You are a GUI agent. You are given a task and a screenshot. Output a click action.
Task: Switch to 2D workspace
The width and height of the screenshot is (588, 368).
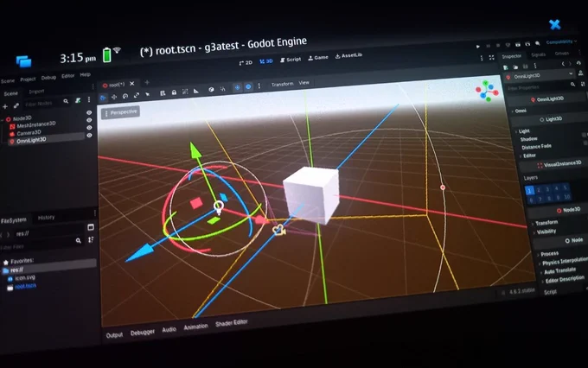point(246,62)
